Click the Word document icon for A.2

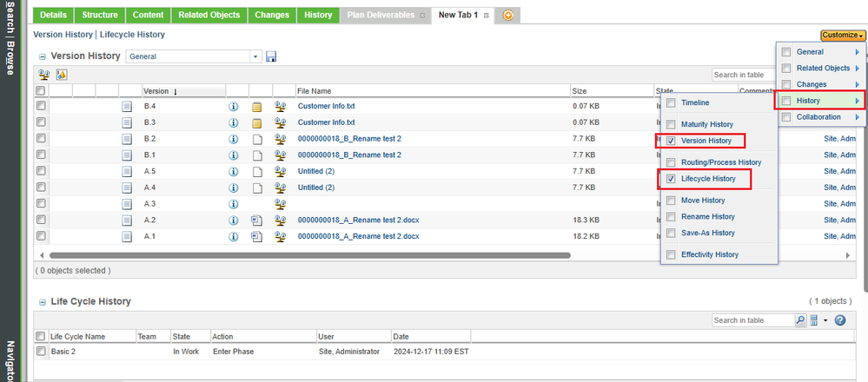click(x=256, y=221)
